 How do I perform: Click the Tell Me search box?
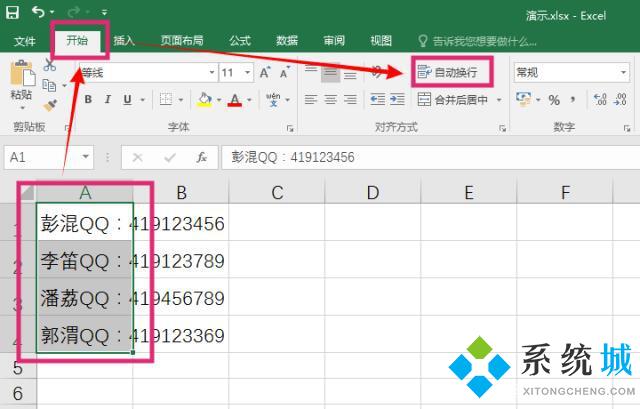(478, 41)
